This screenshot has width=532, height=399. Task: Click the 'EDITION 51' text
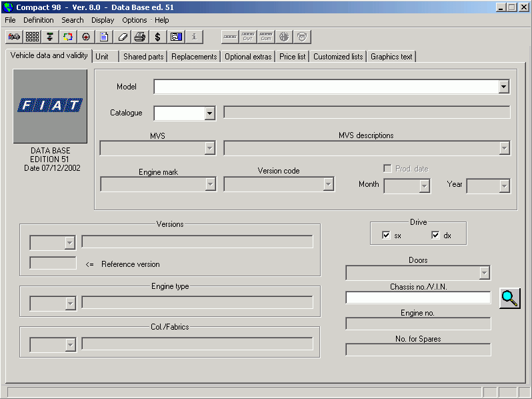(49, 159)
